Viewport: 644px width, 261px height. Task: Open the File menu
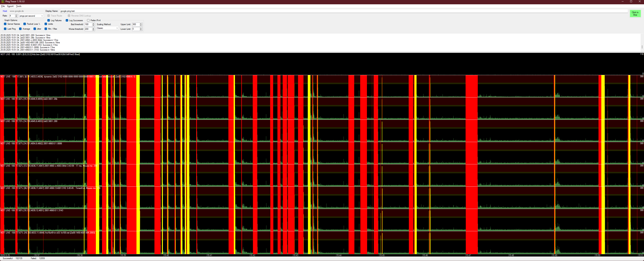tap(3, 6)
